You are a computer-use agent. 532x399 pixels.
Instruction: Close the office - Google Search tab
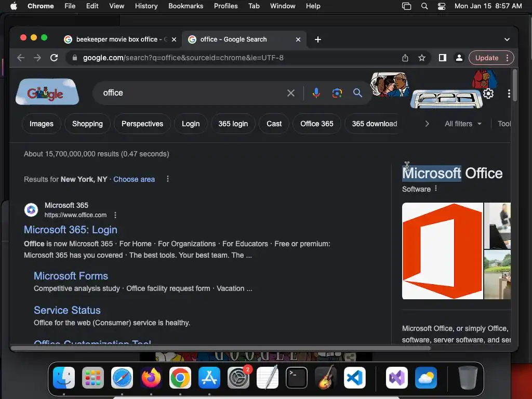pos(298,39)
